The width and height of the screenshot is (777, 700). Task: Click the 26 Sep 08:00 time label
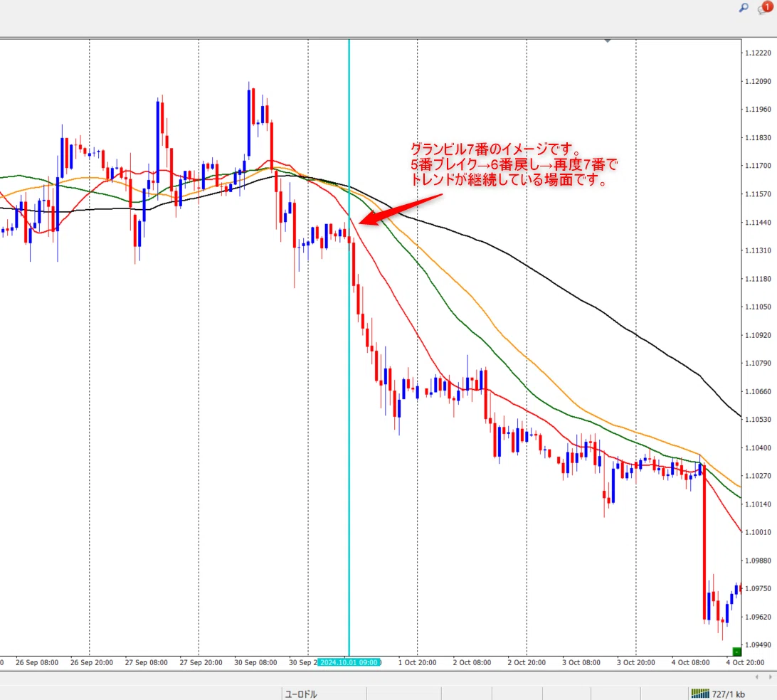point(37,663)
